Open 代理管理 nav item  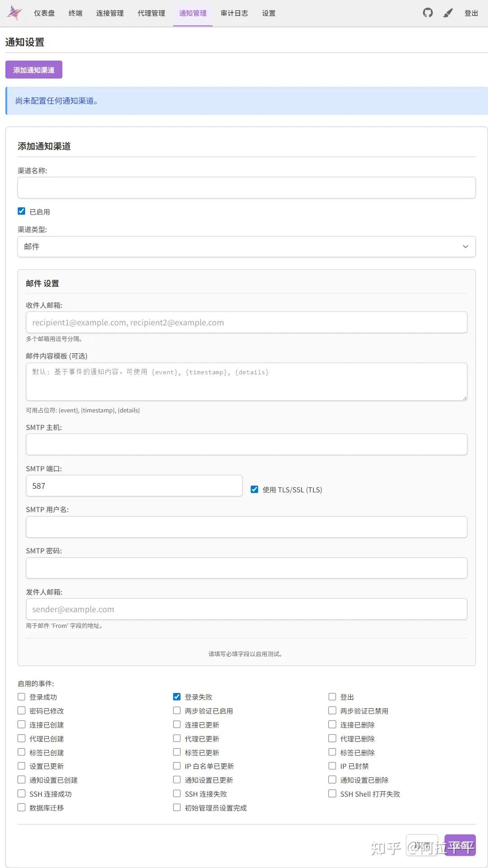(x=151, y=13)
